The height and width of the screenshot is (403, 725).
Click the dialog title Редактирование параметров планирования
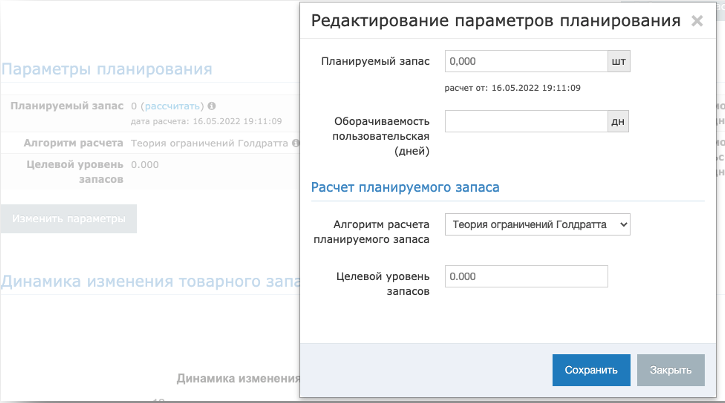(496, 21)
